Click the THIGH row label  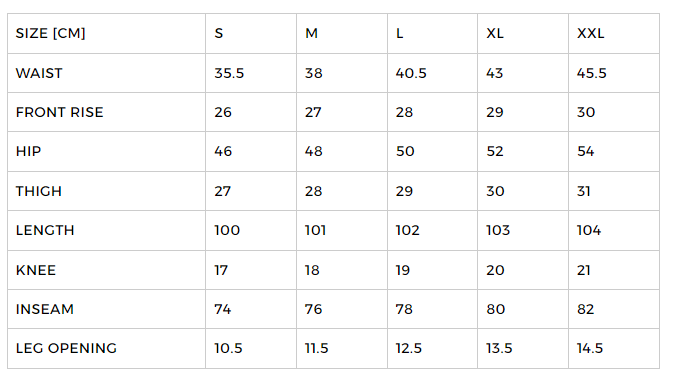click(39, 191)
